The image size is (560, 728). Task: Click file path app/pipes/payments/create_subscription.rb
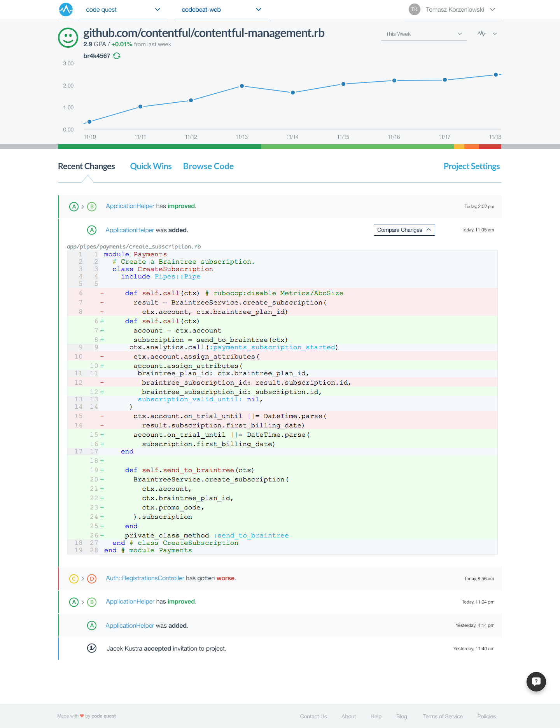[134, 247]
